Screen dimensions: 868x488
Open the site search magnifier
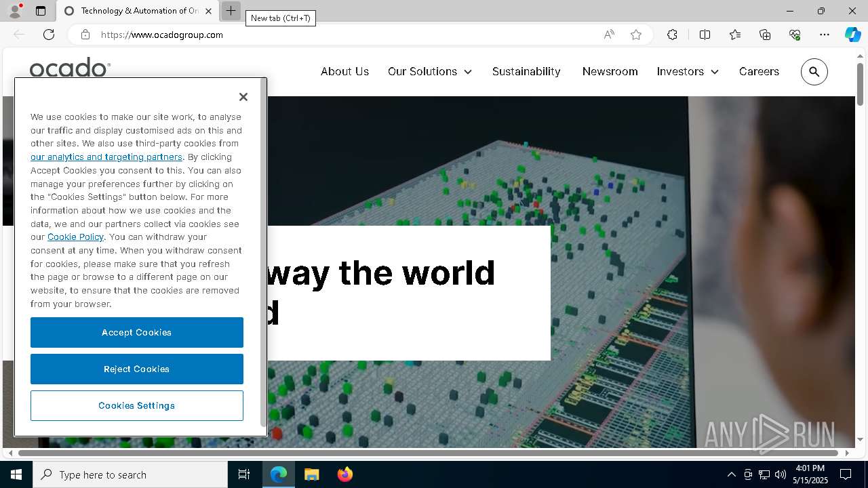point(814,72)
